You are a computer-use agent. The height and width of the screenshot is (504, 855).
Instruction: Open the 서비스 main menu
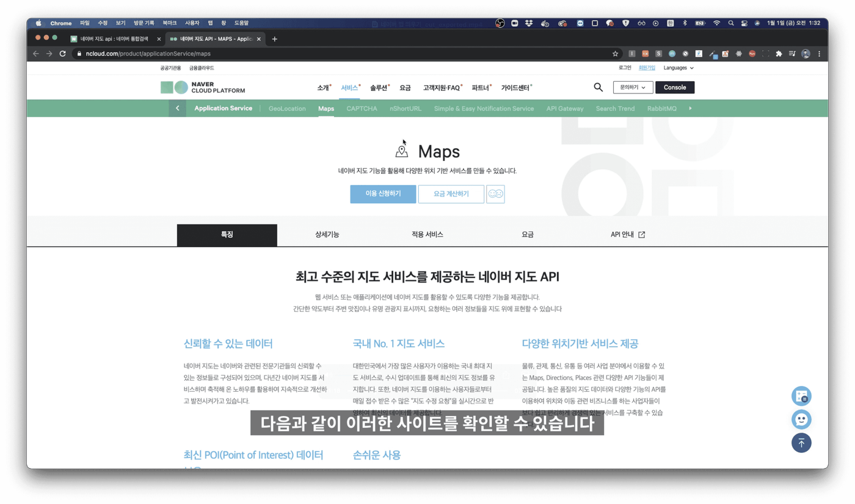click(349, 88)
